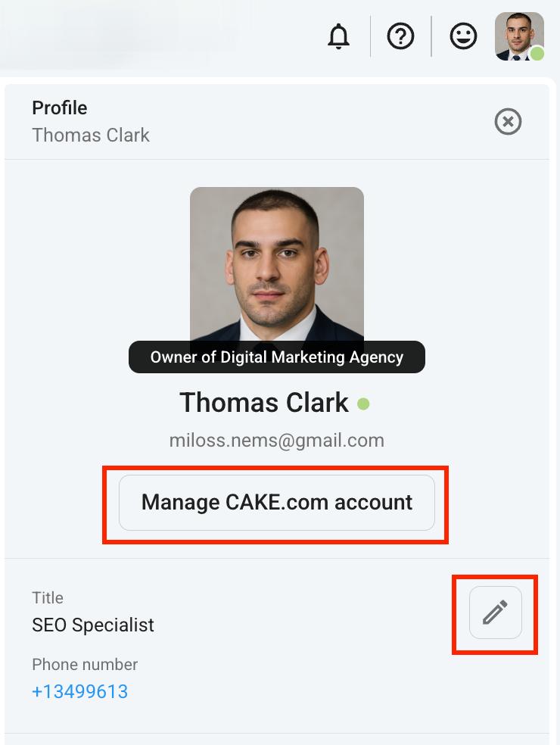The width and height of the screenshot is (560, 745).
Task: Call the phone number +13499613
Action: [79, 691]
